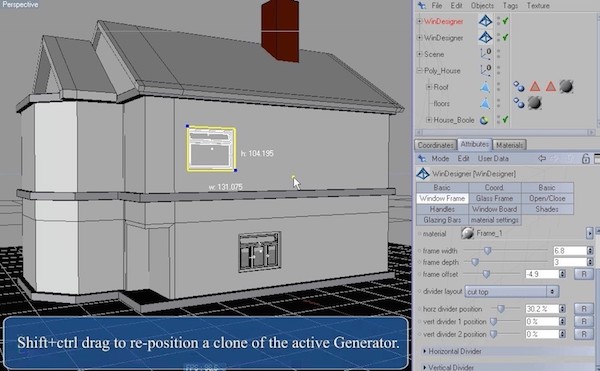Expand the House_Boole tree node
The height and width of the screenshot is (371, 600).
429,120
